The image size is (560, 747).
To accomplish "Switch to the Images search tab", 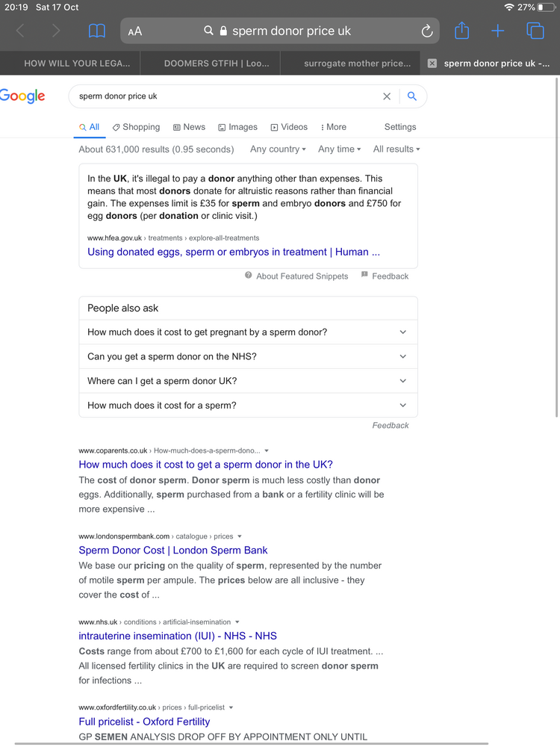I will click(237, 127).
